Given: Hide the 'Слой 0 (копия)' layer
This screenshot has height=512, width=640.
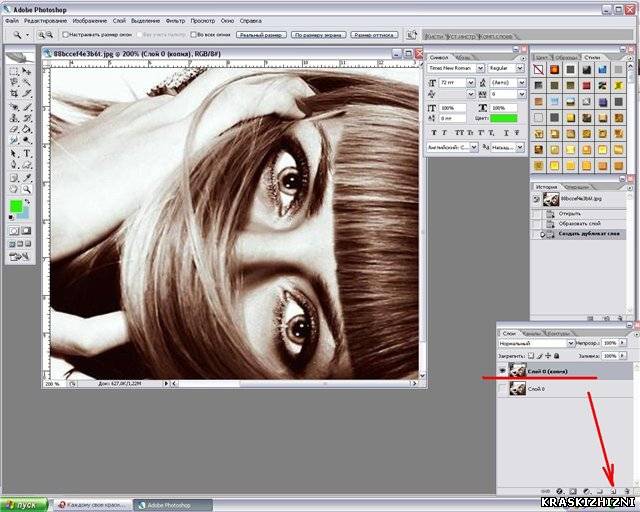Looking at the screenshot, I should click(502, 371).
